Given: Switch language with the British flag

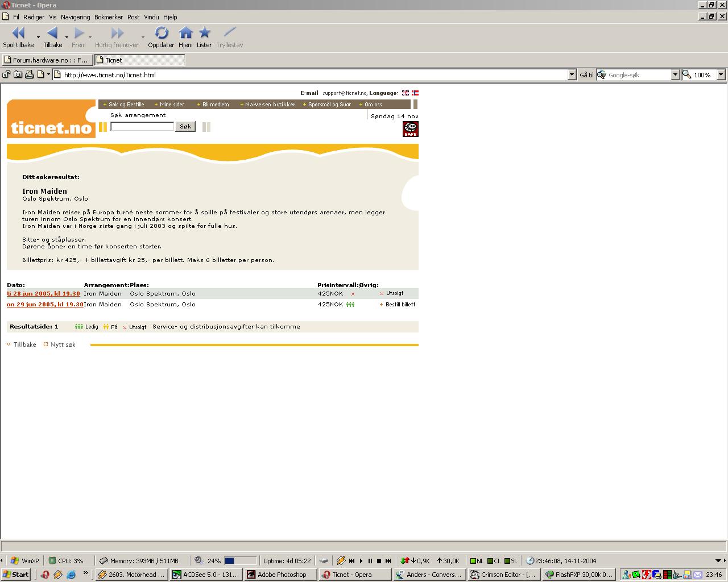Looking at the screenshot, I should pyautogui.click(x=406, y=93).
